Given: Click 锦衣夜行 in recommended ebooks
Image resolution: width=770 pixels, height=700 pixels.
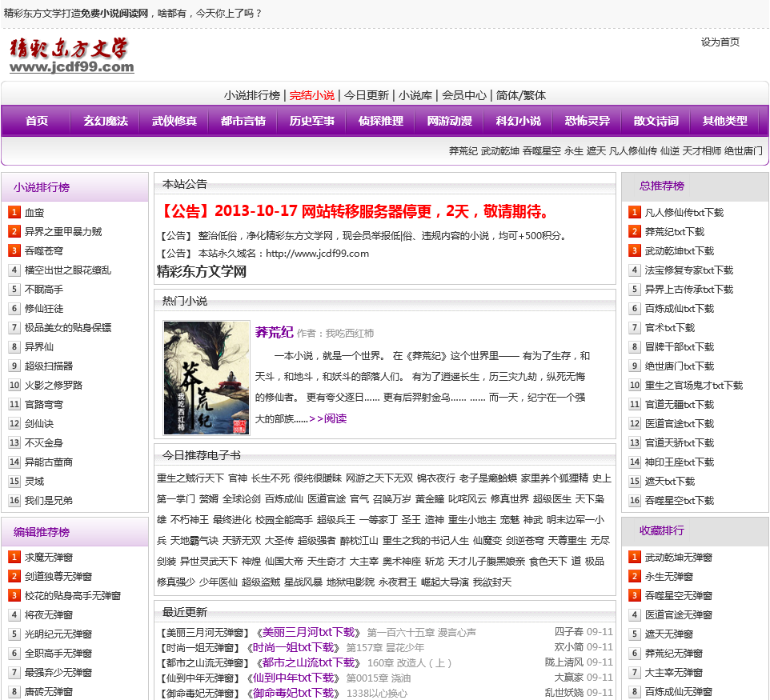Looking at the screenshot, I should [436, 478].
